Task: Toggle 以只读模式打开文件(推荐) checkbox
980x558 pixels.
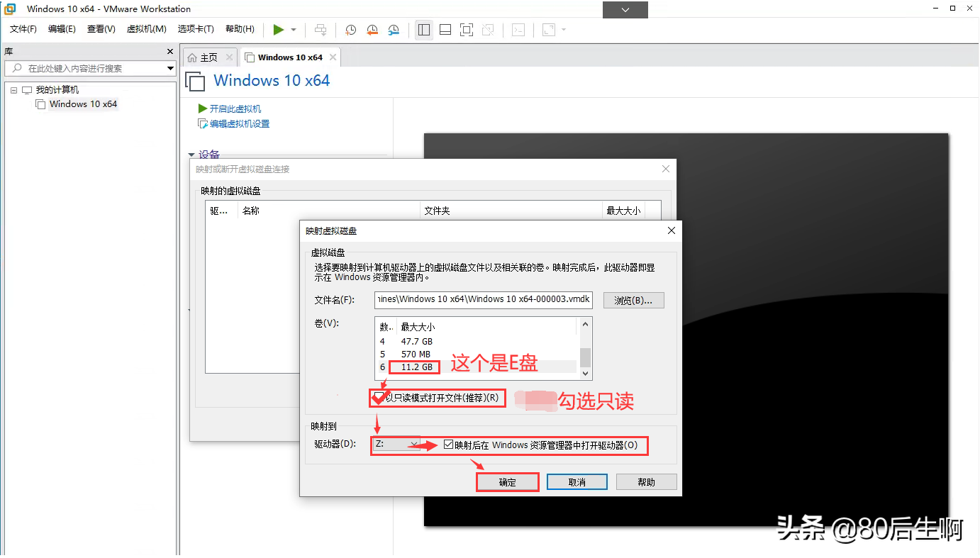Action: [380, 398]
